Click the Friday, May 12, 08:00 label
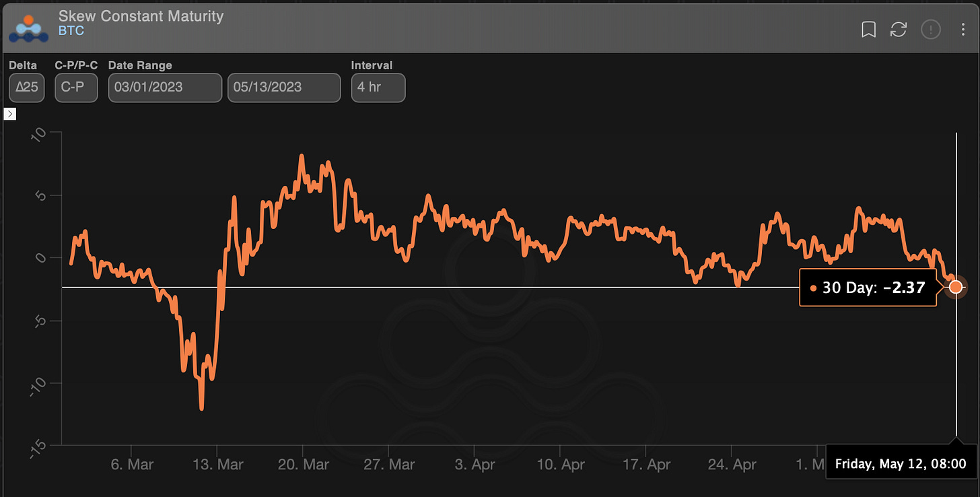The width and height of the screenshot is (980, 497). coord(901,464)
